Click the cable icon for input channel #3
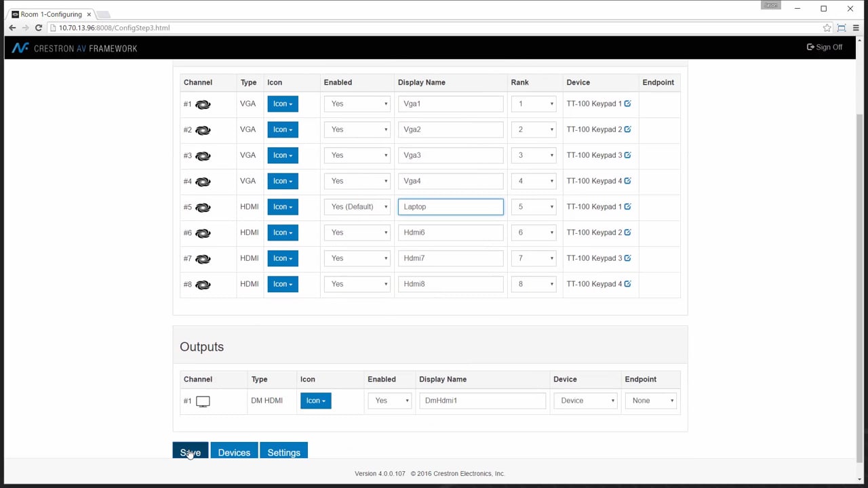 coord(203,156)
